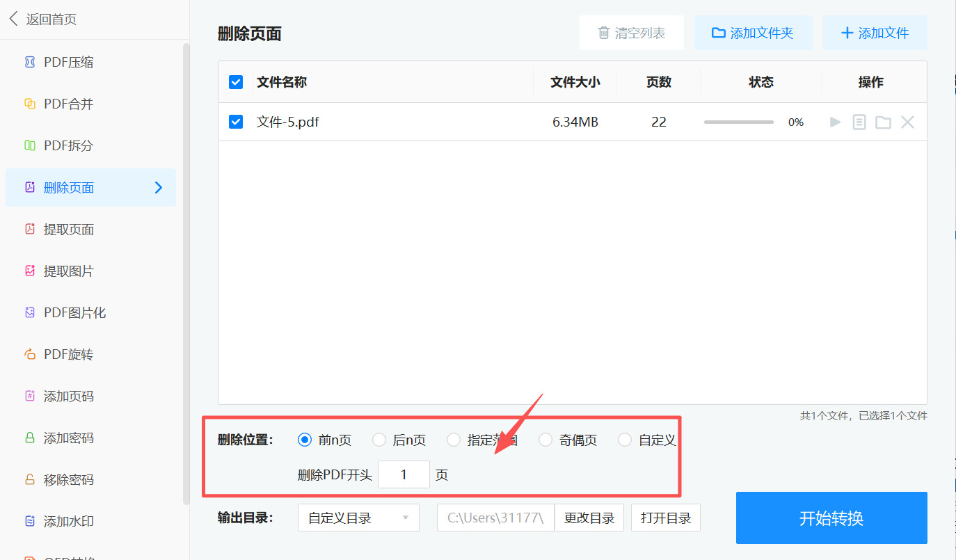Screen dimensions: 956x560
Task: Start processing 文件-5.pdf with the play icon
Action: pos(836,122)
